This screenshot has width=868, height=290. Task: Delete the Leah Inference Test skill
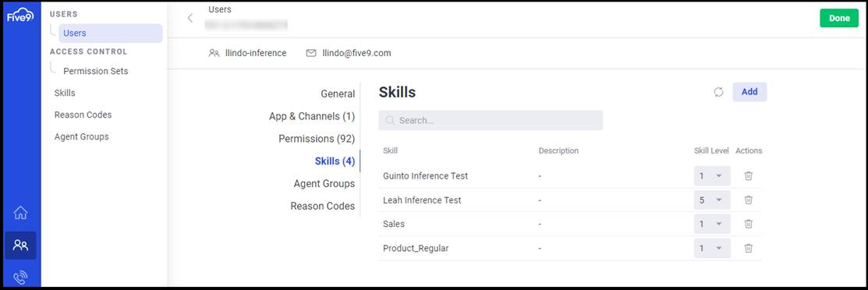click(x=749, y=200)
